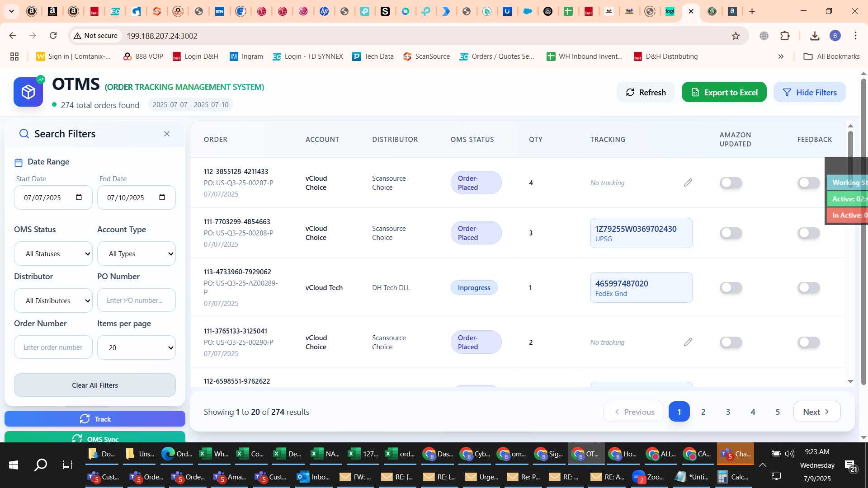Open Windows Start menu
The width and height of the screenshot is (868, 488).
coord(14,465)
